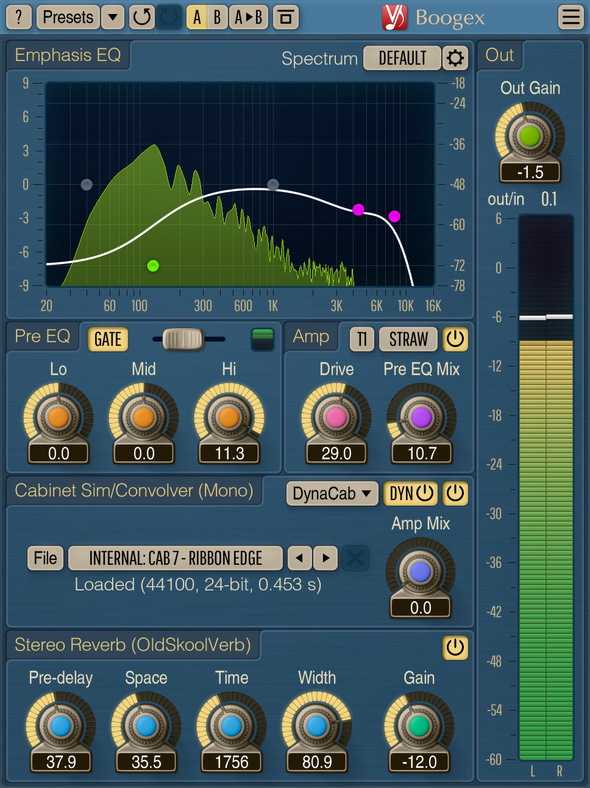Click the redo arrow icon

click(169, 17)
